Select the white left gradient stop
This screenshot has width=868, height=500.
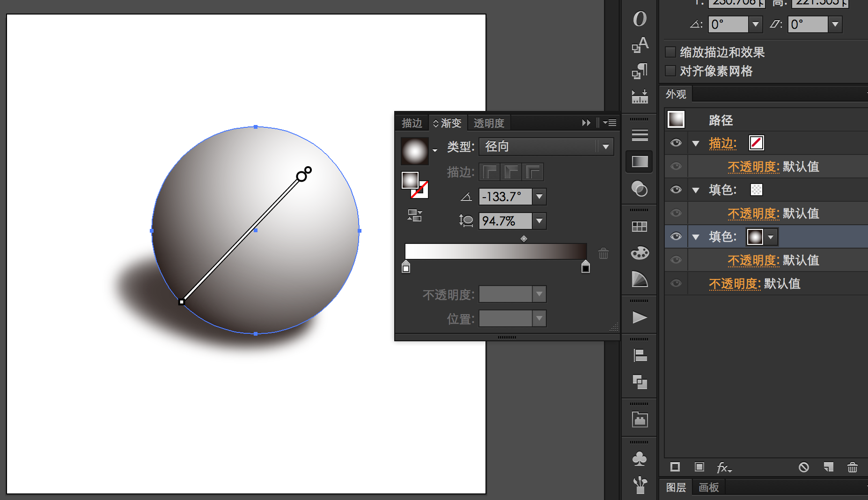coord(406,267)
